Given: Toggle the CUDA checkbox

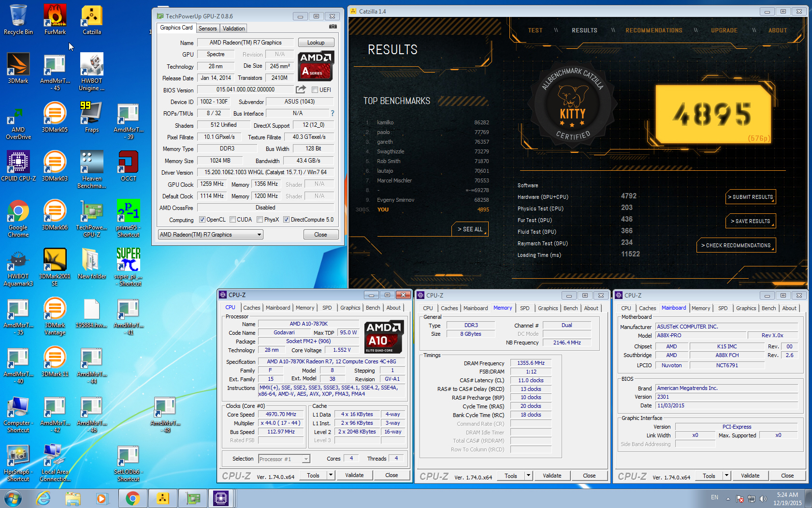Looking at the screenshot, I should coord(233,220).
